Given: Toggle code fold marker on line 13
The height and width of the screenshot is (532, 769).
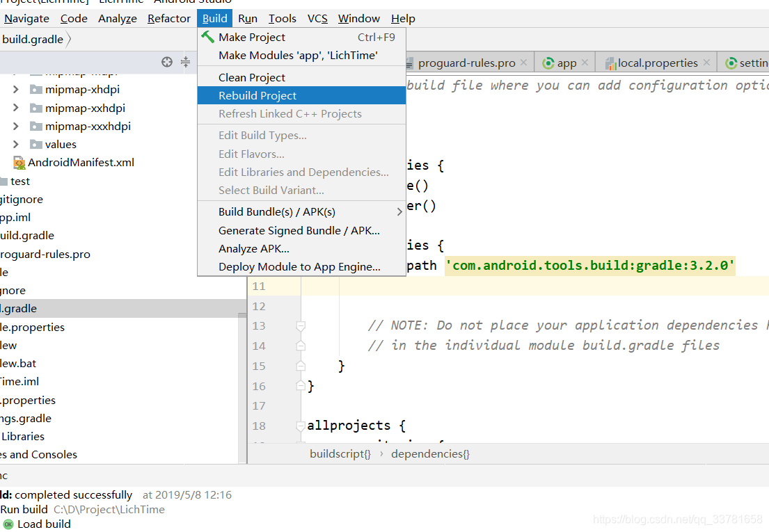Looking at the screenshot, I should (301, 325).
